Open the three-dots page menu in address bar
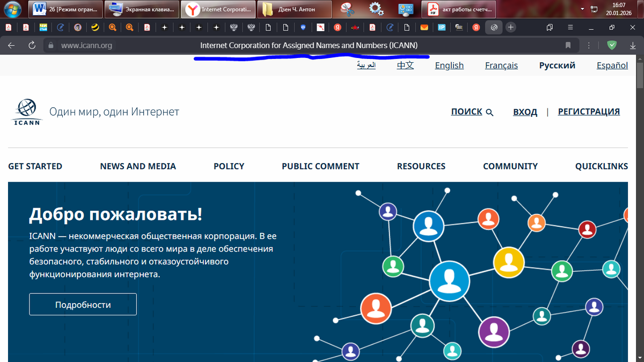Viewport: 644px width, 362px height. click(589, 46)
